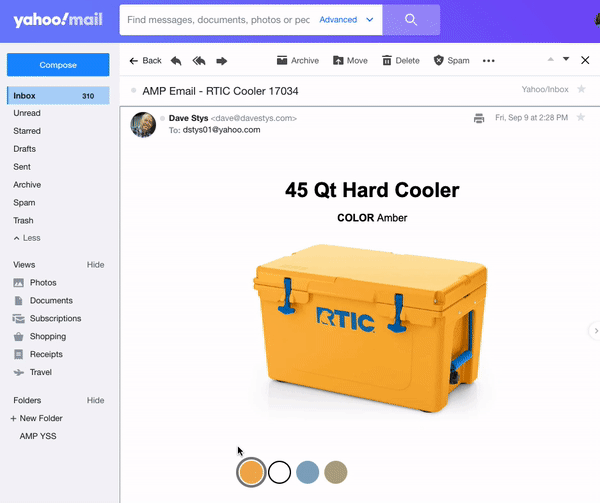
Task: Open the Subscriptions view
Action: 47,319
